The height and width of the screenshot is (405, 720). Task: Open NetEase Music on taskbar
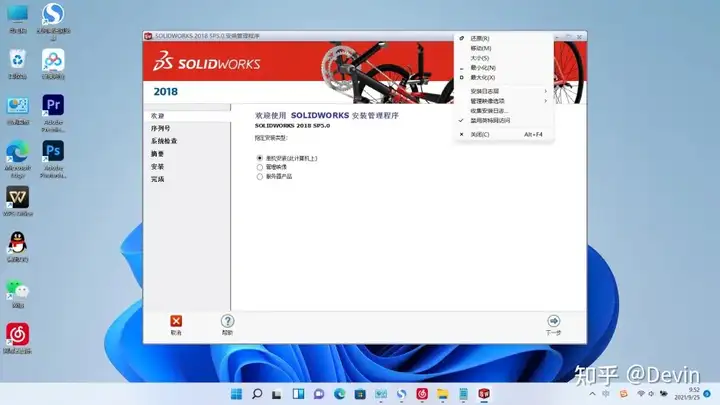point(422,394)
